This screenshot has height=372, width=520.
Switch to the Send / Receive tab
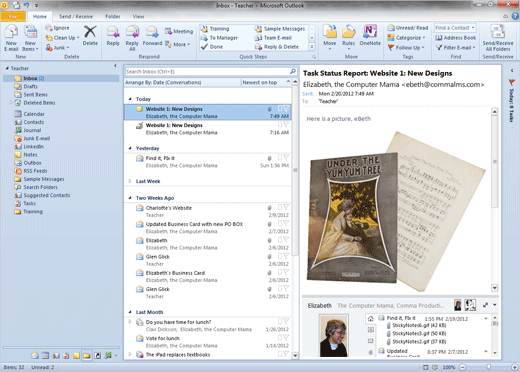[x=76, y=16]
